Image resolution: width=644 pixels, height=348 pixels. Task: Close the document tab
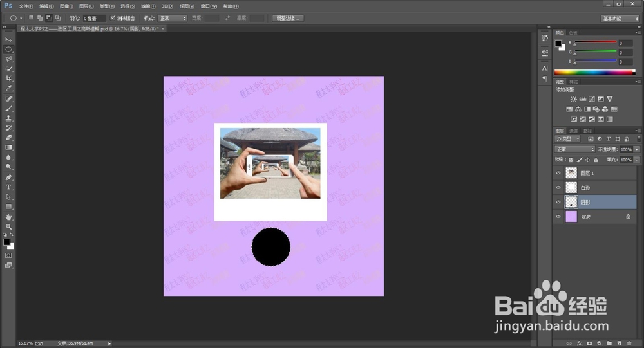point(163,29)
